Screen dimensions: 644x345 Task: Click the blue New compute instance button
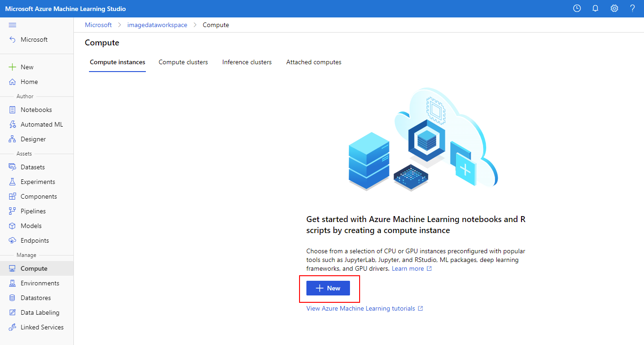pyautogui.click(x=328, y=288)
